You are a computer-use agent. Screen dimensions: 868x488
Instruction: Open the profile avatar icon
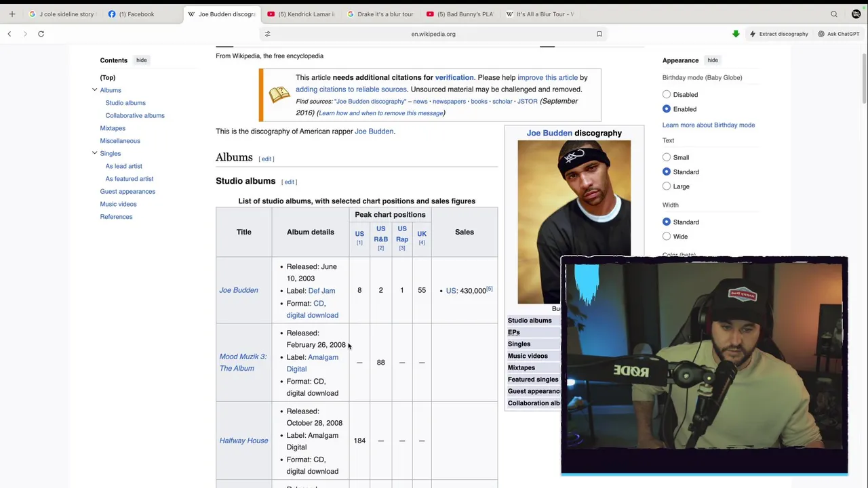click(856, 14)
